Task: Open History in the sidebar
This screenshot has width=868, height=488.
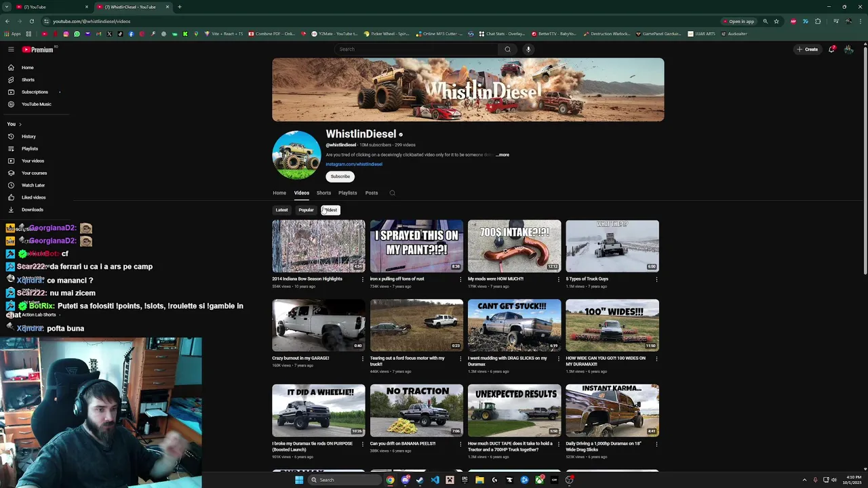Action: click(28, 136)
